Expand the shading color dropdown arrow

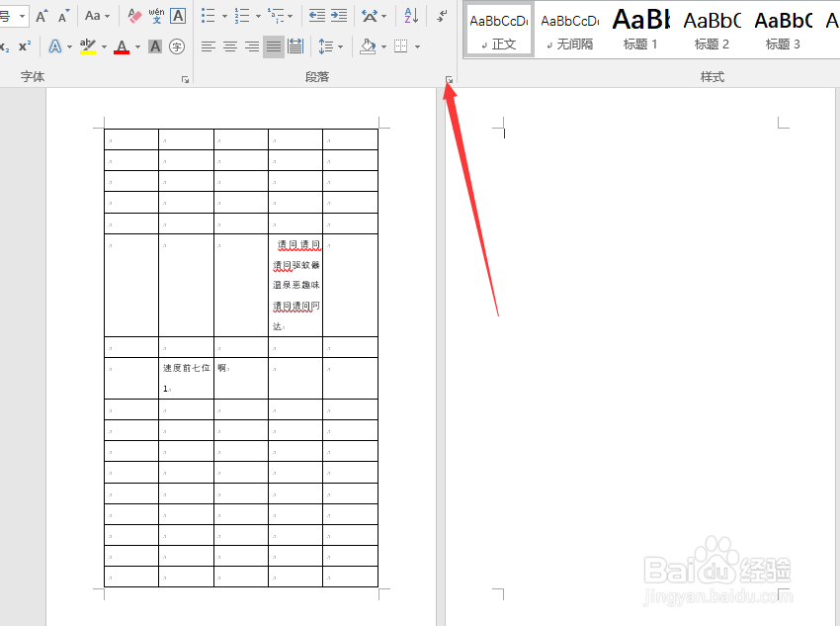point(383,47)
